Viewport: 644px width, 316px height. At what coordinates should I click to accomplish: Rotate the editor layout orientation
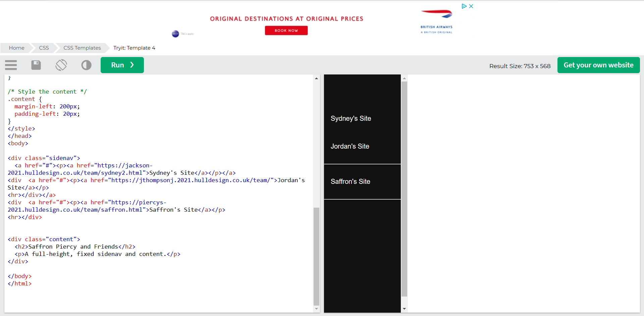61,65
